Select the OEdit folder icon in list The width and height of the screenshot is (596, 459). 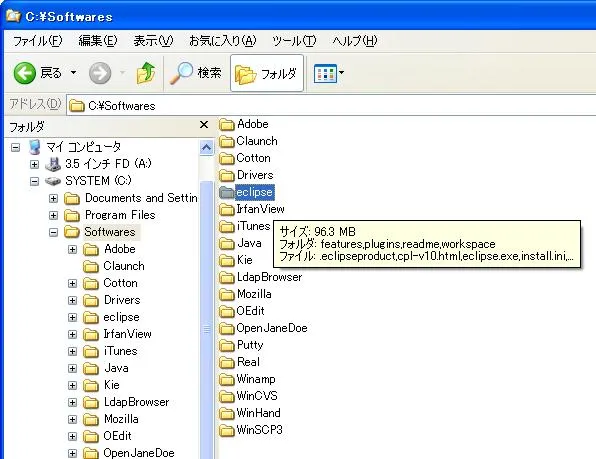click(227, 311)
